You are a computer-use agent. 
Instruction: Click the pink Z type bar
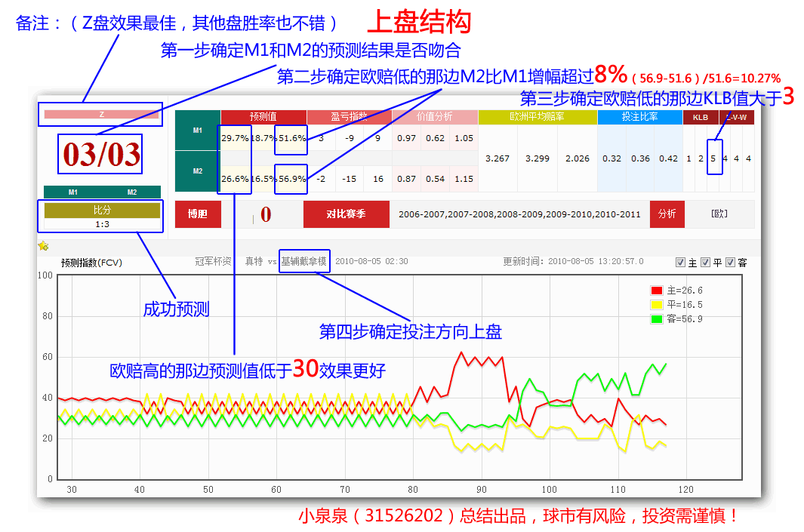101,114
